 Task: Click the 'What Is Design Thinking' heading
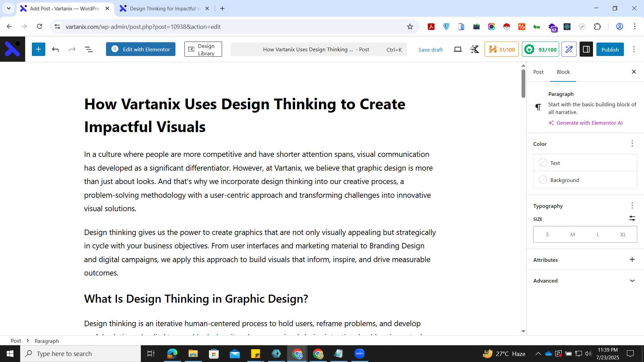(196, 299)
